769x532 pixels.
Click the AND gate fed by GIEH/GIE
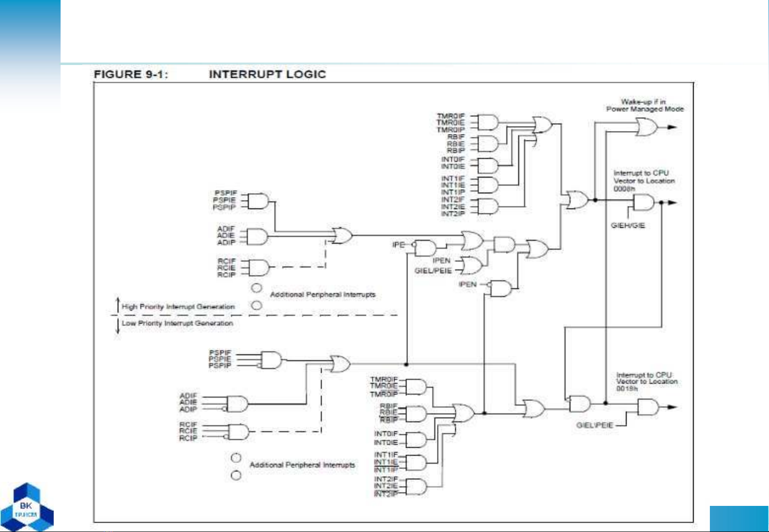[644, 202]
